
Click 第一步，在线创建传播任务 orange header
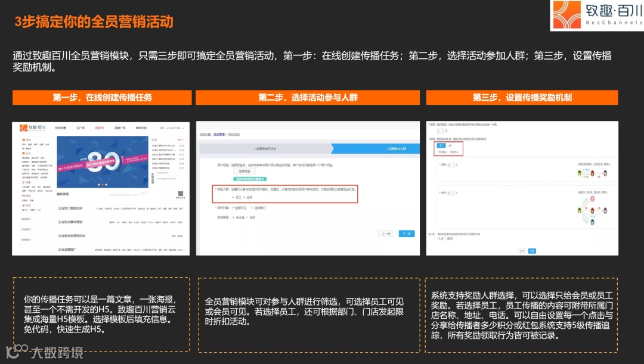coord(102,97)
